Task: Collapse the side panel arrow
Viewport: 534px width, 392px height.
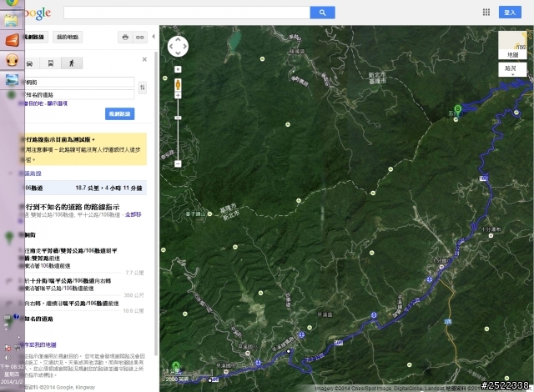Action: click(x=154, y=37)
